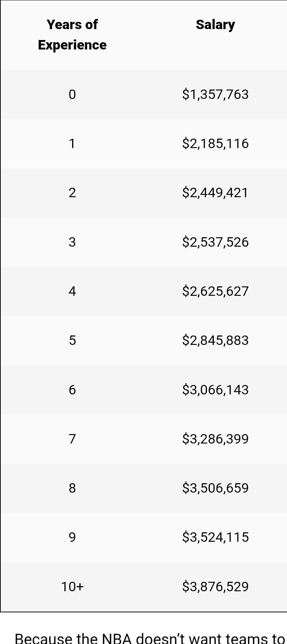The height and width of the screenshot is (644, 287).
Task: Select the $3,506,659 salary cell
Action: (215, 488)
